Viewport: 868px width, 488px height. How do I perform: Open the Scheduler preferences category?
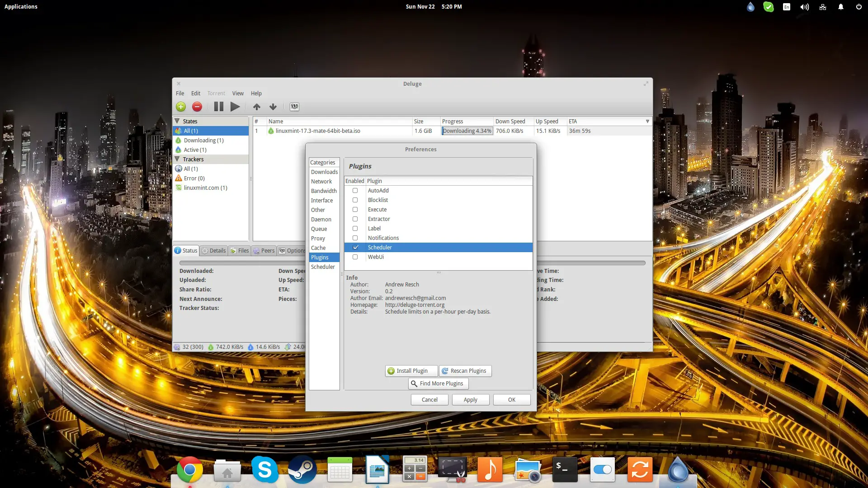coord(324,267)
